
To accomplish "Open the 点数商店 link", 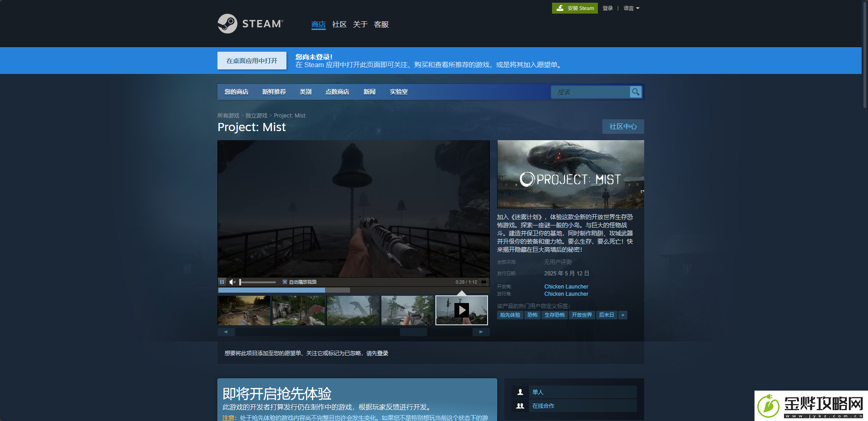I will point(337,92).
